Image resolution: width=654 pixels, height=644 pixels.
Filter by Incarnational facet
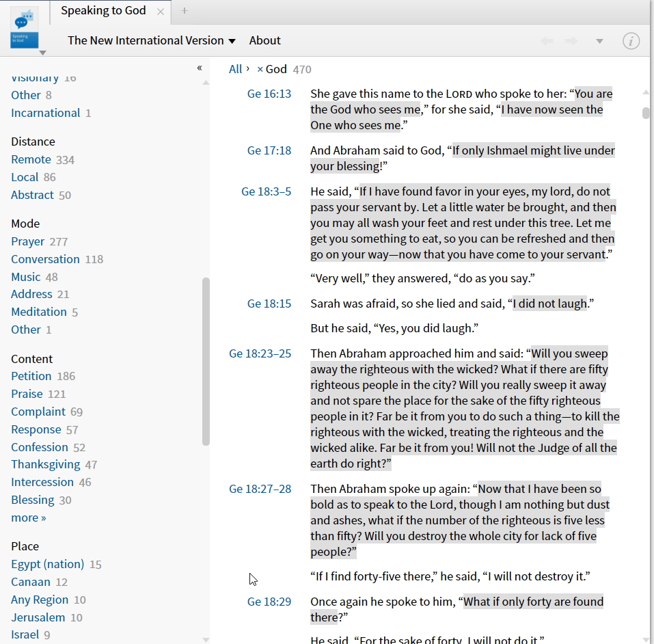coord(46,113)
